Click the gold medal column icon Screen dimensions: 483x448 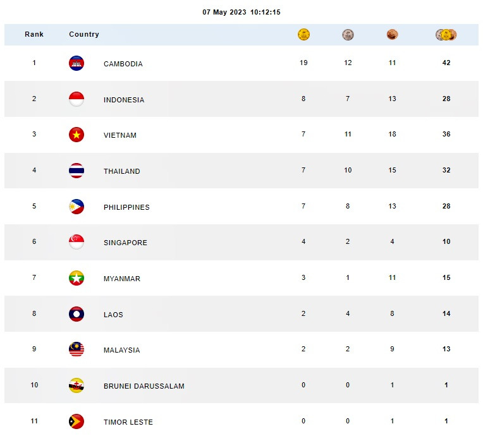pos(303,35)
